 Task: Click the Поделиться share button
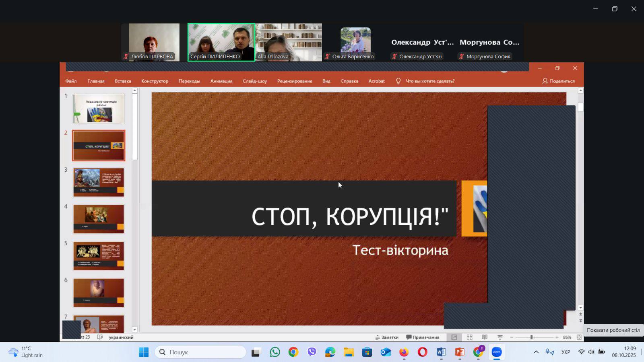pos(558,81)
